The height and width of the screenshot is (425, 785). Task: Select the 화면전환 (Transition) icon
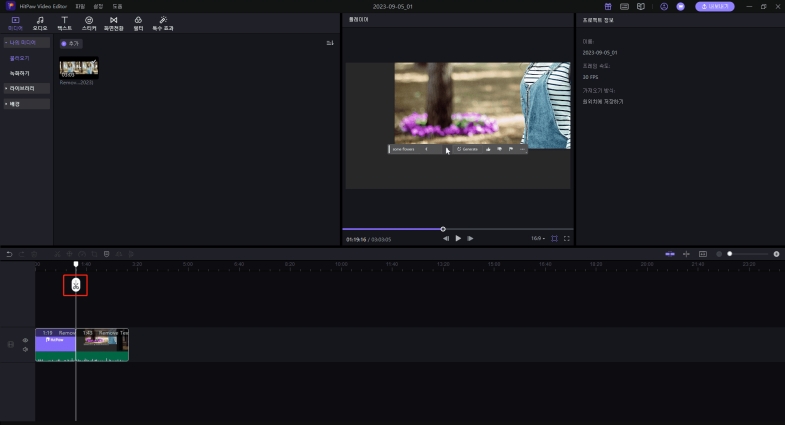coord(114,23)
